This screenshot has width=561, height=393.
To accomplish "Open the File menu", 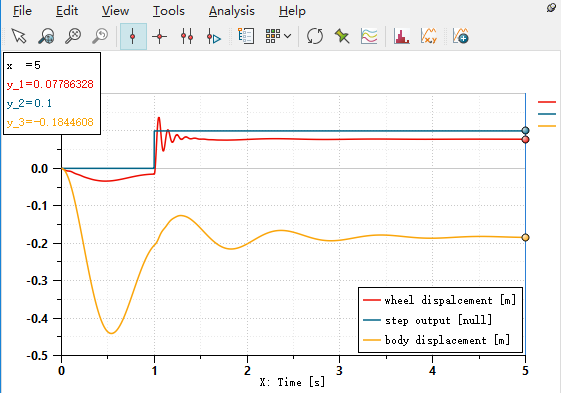I will 22,11.
